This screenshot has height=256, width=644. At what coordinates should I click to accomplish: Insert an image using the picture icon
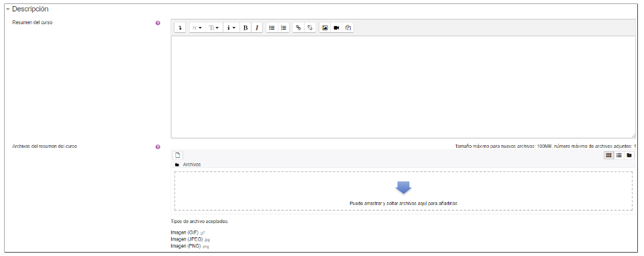325,28
